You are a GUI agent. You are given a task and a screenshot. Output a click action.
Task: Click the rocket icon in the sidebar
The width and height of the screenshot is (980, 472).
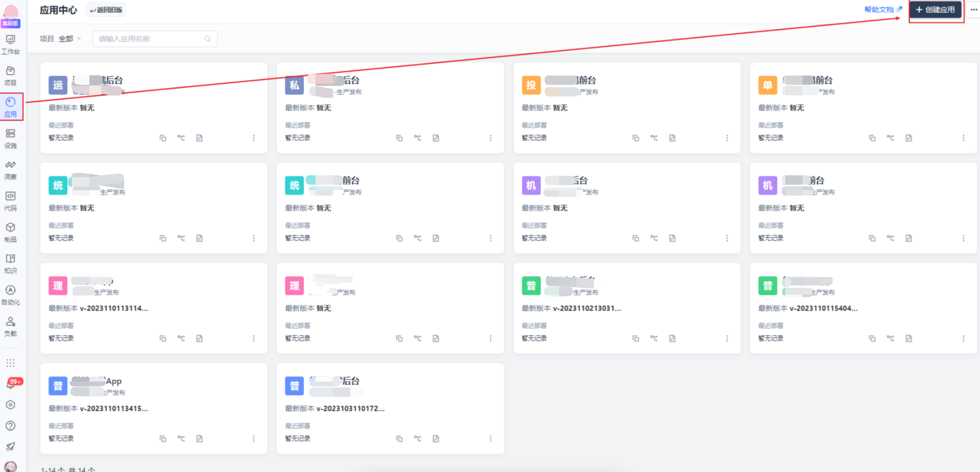(x=10, y=446)
